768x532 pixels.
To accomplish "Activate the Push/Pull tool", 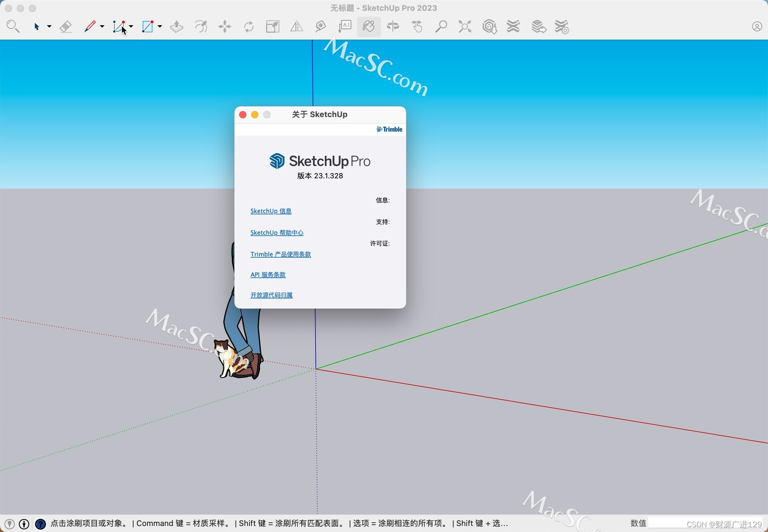I will 176,27.
